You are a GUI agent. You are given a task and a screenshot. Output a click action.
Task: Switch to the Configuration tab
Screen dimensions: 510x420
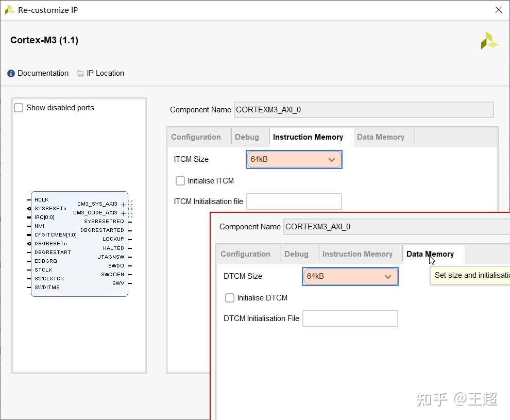pos(198,137)
